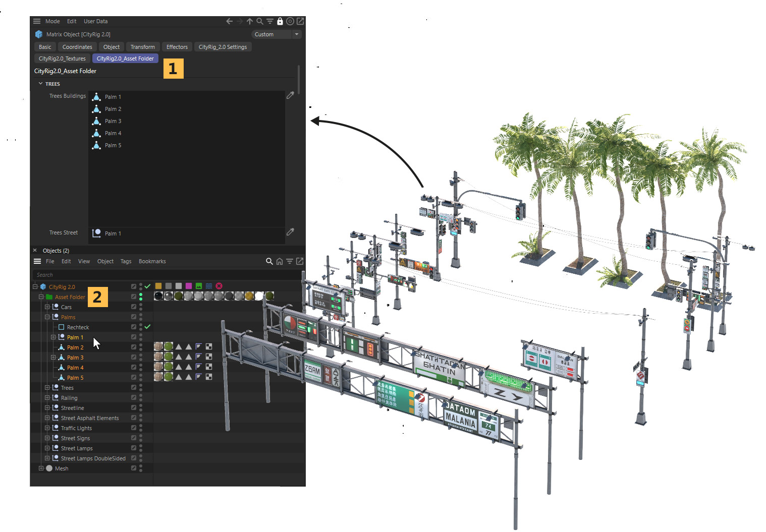The image size is (766, 532).
Task: Click the home icon in the Objects panel toolbar
Action: (279, 261)
